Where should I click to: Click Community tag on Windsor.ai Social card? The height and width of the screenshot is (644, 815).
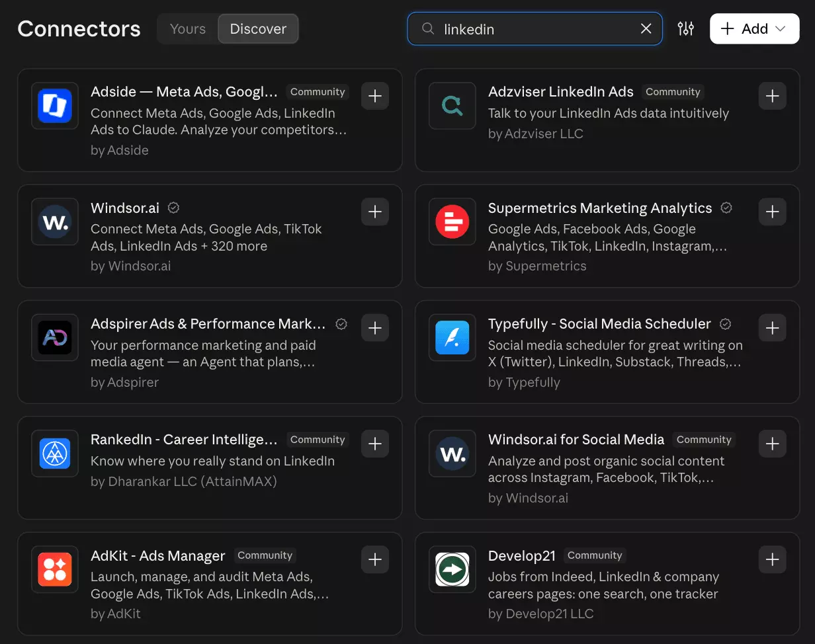pos(704,440)
